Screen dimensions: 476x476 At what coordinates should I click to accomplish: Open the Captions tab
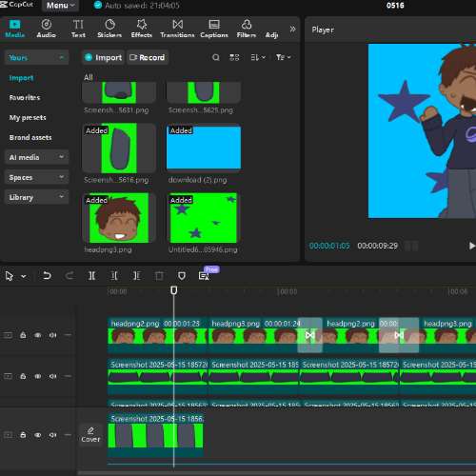point(214,29)
